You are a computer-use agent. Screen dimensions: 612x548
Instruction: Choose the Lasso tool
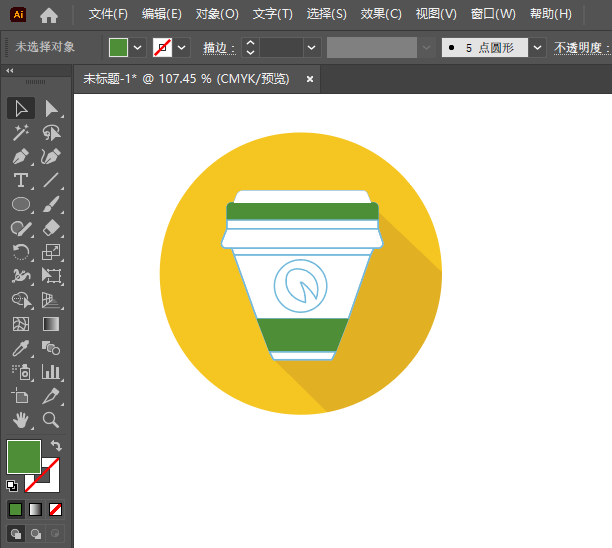coord(51,133)
